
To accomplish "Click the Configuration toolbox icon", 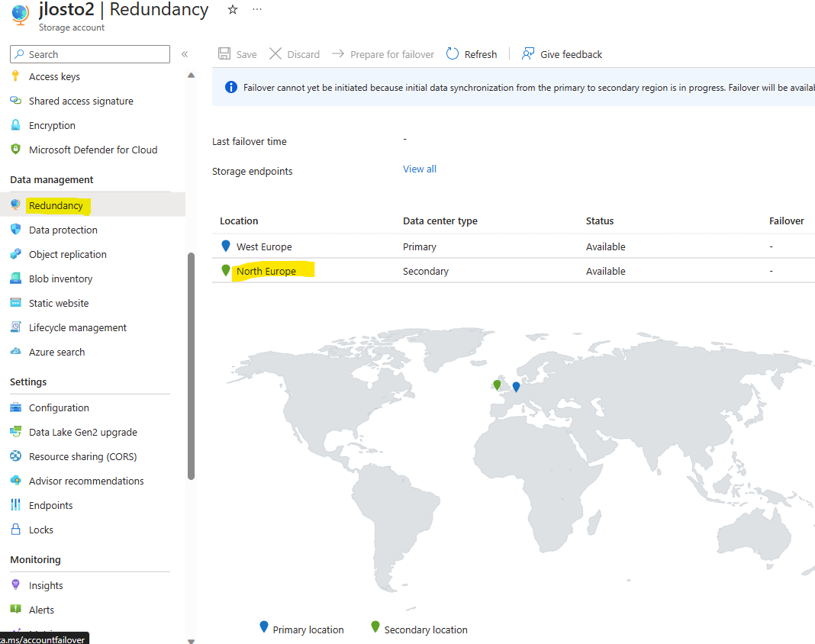I will 15,407.
